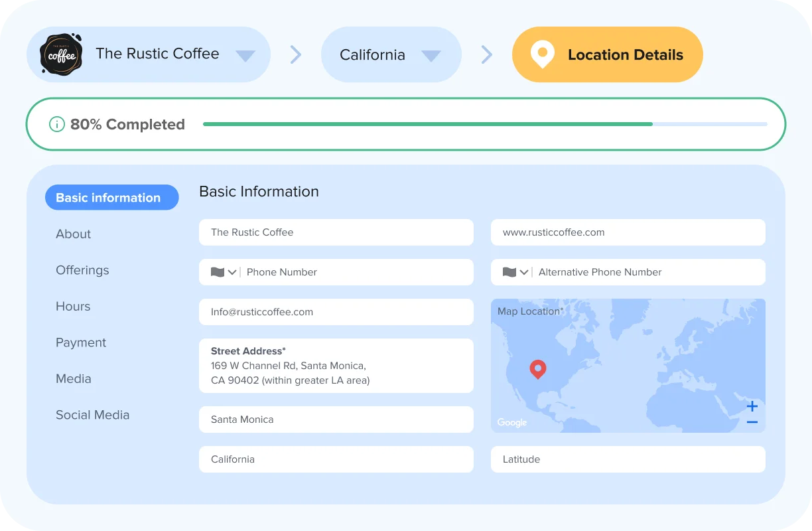Select the Social Media section
812x531 pixels.
pos(92,415)
